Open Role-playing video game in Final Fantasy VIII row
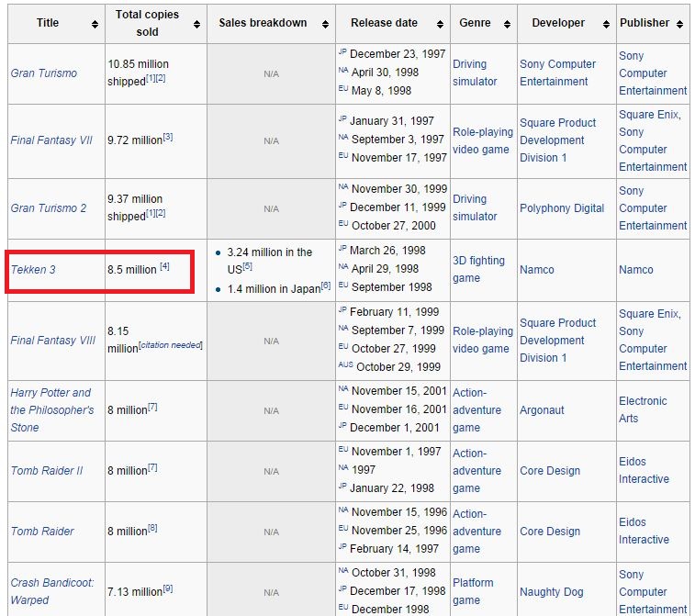Image resolution: width=695 pixels, height=616 pixels. (483, 340)
